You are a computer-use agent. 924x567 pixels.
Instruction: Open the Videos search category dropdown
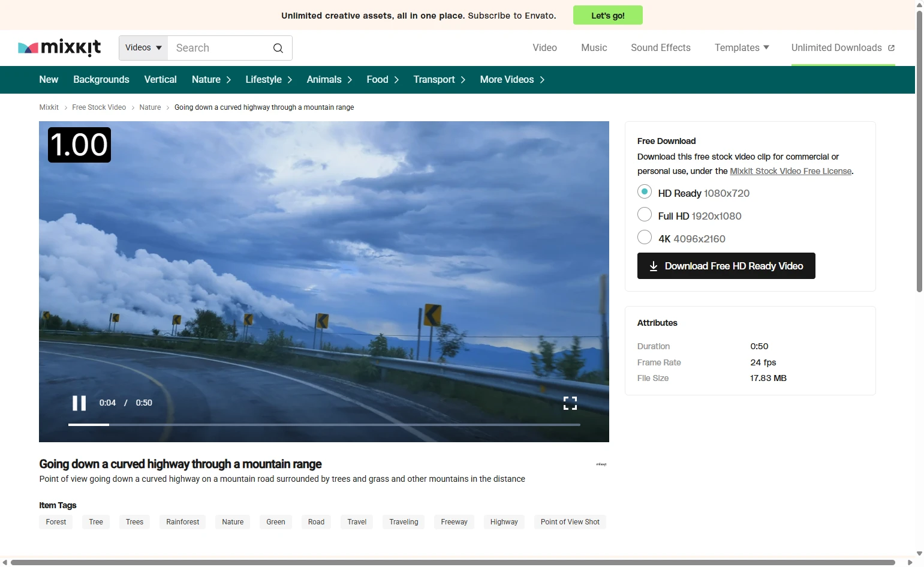[143, 48]
